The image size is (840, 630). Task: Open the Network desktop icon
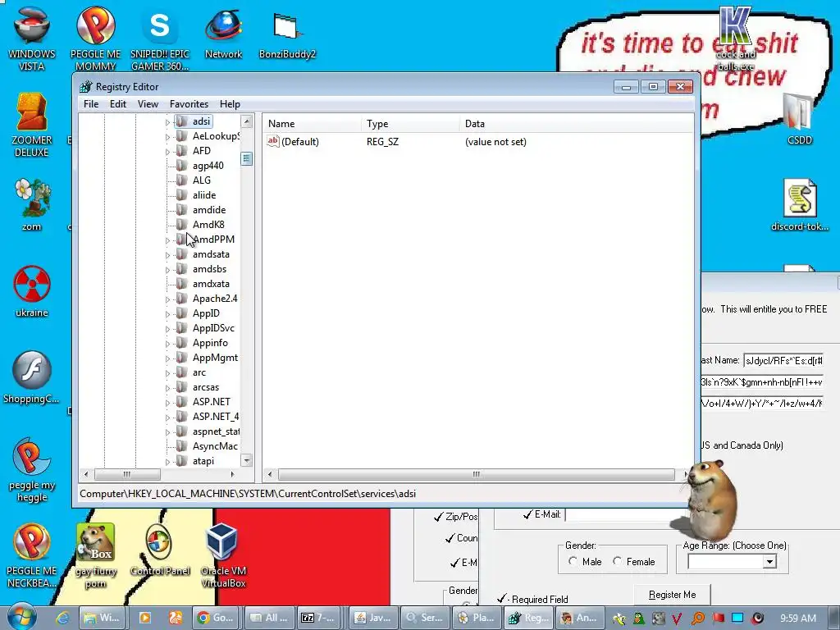click(x=223, y=33)
